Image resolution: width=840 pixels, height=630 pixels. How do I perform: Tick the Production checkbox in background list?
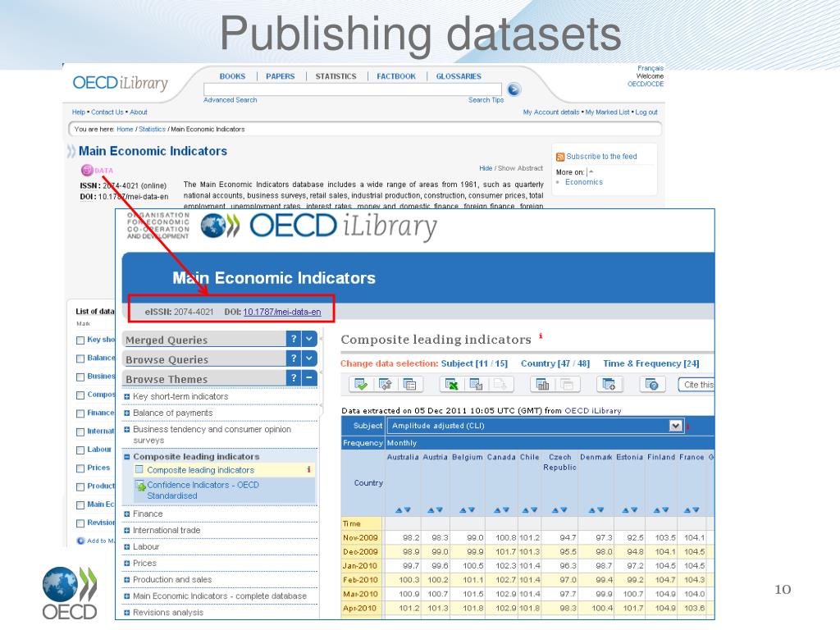pos(80,486)
